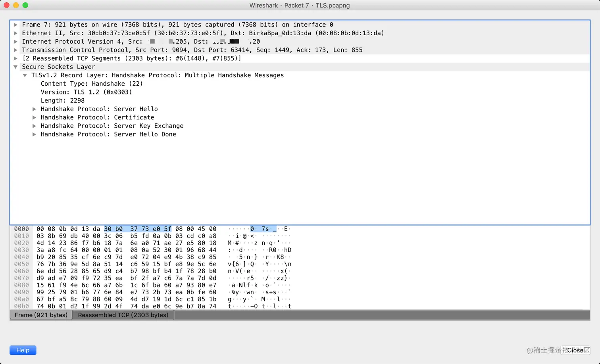Expand the Server Key Exchange entry
This screenshot has width=600, height=364.
point(34,126)
